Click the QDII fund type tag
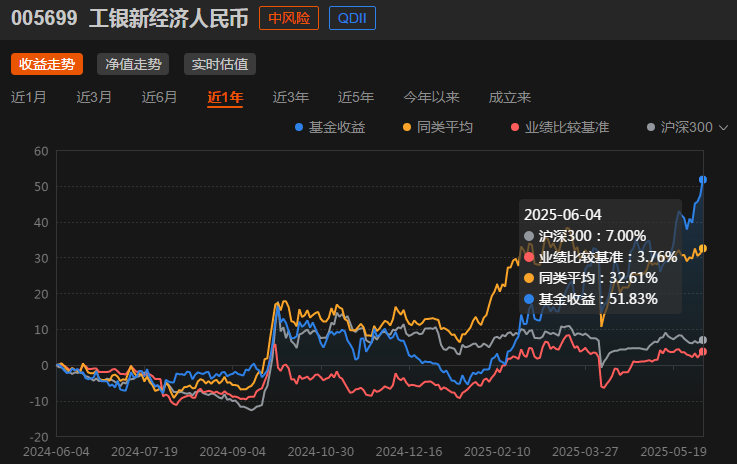Viewport: 737px width, 464px height. [x=352, y=18]
